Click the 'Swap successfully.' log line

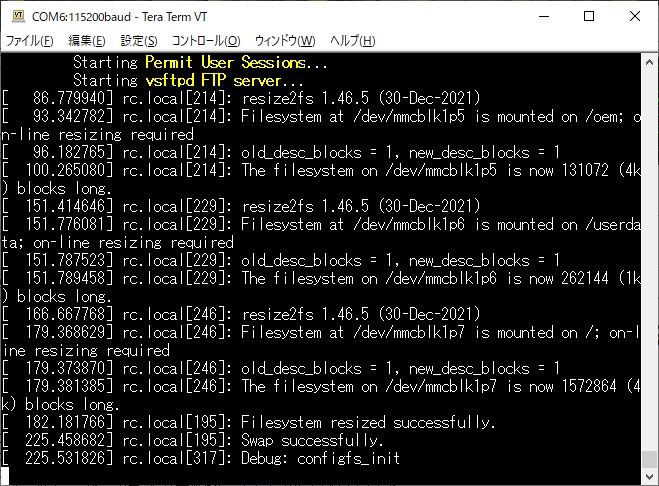point(311,440)
